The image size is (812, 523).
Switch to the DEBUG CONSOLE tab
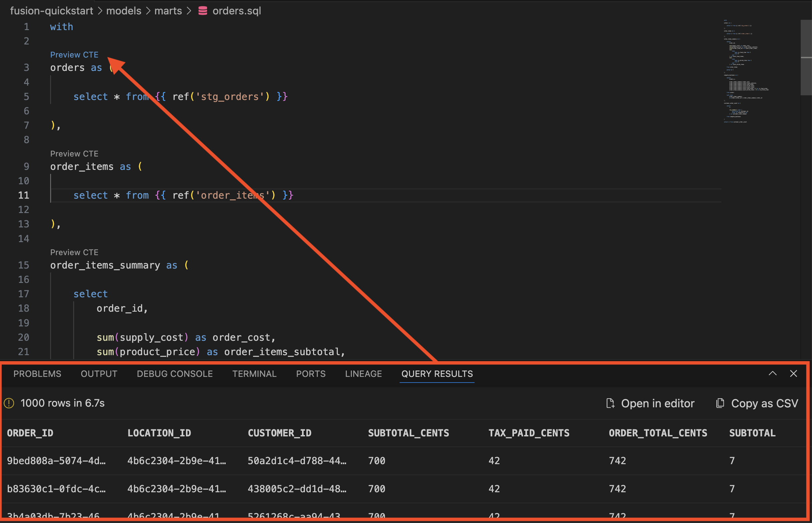pos(175,374)
